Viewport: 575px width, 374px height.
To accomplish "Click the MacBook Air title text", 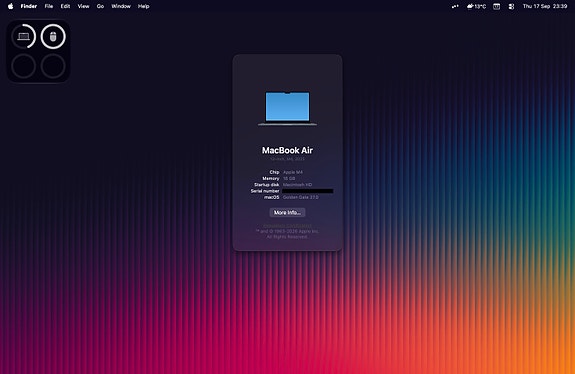I will click(287, 150).
